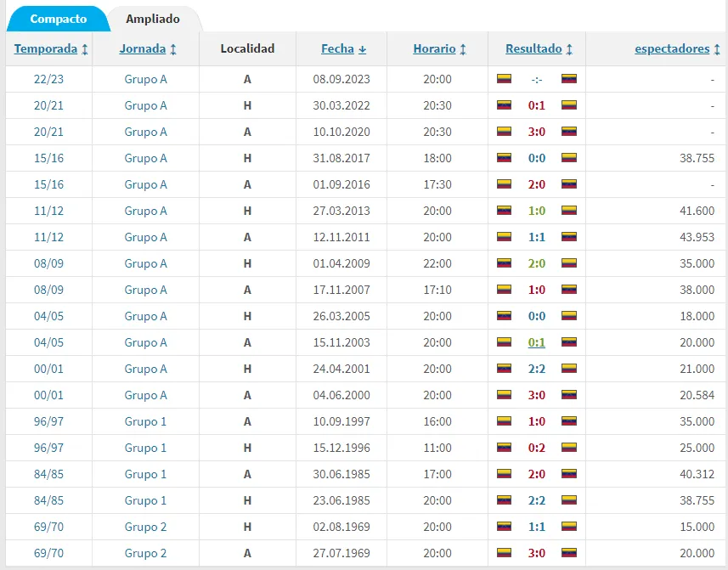Open the 22/23 season link
The image size is (728, 570).
coord(51,78)
